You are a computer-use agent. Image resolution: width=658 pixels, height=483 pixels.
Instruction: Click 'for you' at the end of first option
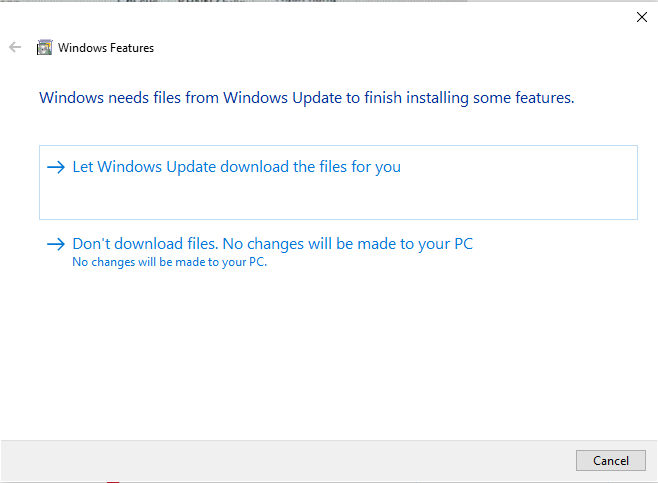[x=376, y=167]
